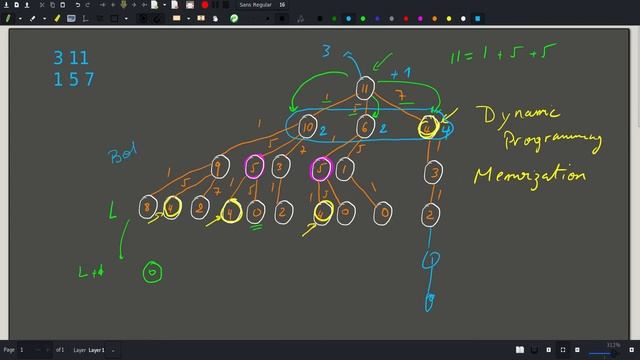This screenshot has height=360, width=640.
Task: Click the zoom in icon beside slider
Action: [631, 350]
